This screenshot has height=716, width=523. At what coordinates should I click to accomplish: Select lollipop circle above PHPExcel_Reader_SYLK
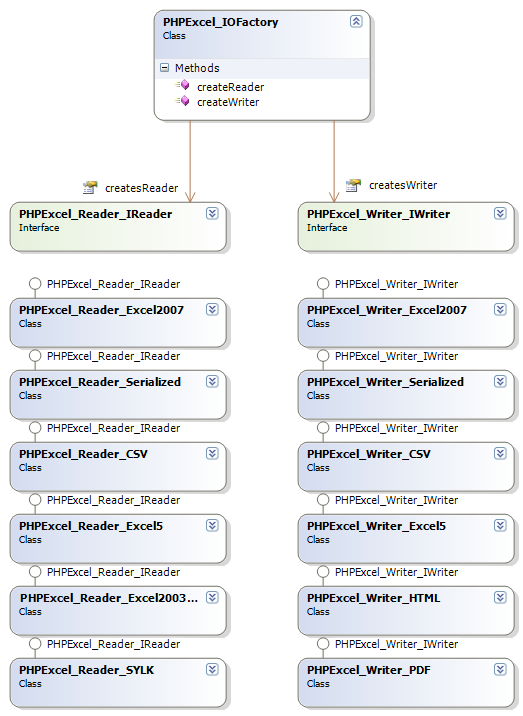[35, 644]
